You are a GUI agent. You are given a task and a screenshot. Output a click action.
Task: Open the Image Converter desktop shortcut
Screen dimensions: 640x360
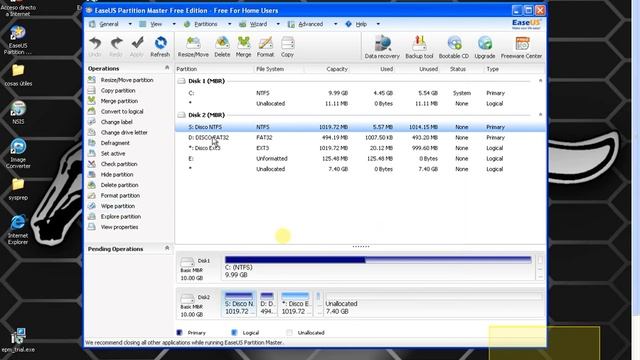pos(18,154)
